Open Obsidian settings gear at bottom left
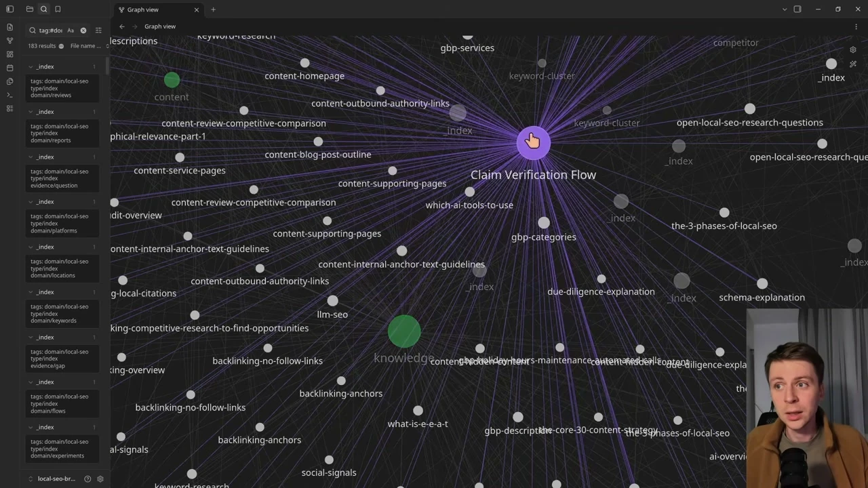 (x=100, y=479)
